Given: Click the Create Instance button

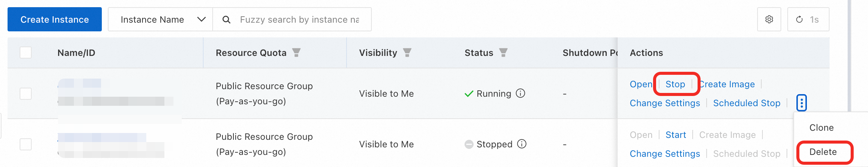Looking at the screenshot, I should (x=55, y=20).
